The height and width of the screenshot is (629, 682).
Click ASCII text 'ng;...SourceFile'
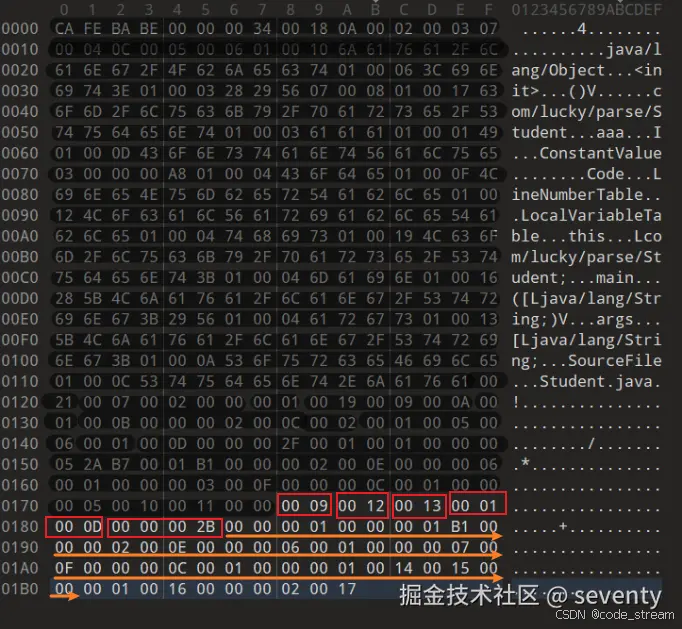click(586, 361)
